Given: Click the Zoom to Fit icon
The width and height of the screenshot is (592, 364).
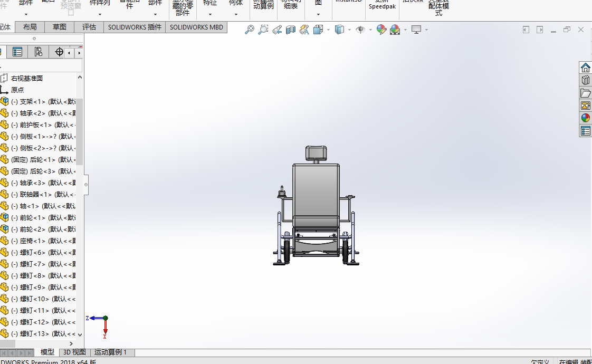Looking at the screenshot, I should (x=249, y=30).
